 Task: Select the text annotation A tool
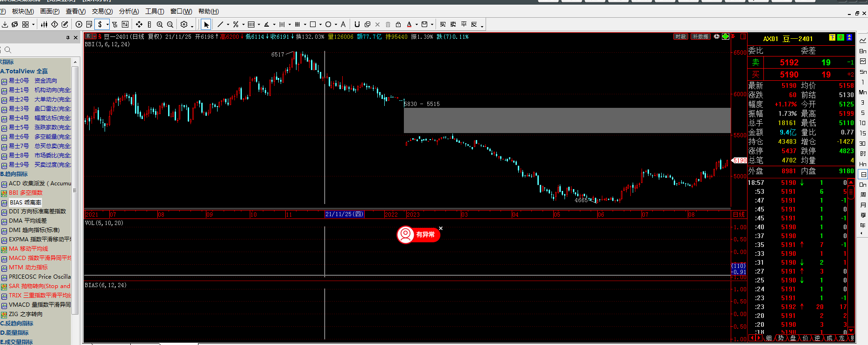point(343,24)
